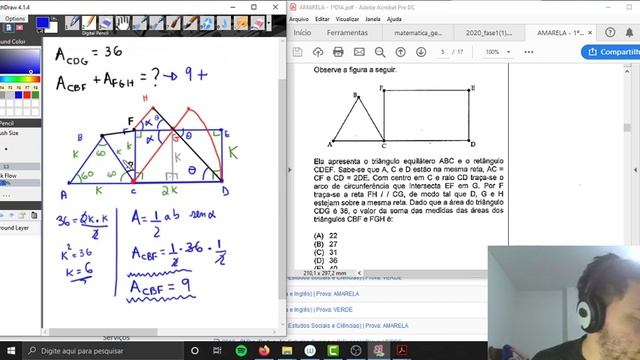Click the blue foreground color swatch
The image size is (640, 360).
coord(42,22)
